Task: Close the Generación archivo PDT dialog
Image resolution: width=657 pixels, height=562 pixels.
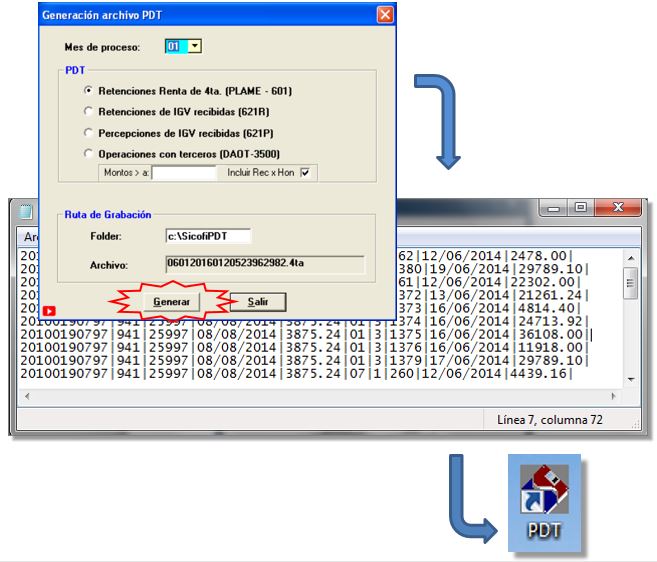Action: click(385, 15)
